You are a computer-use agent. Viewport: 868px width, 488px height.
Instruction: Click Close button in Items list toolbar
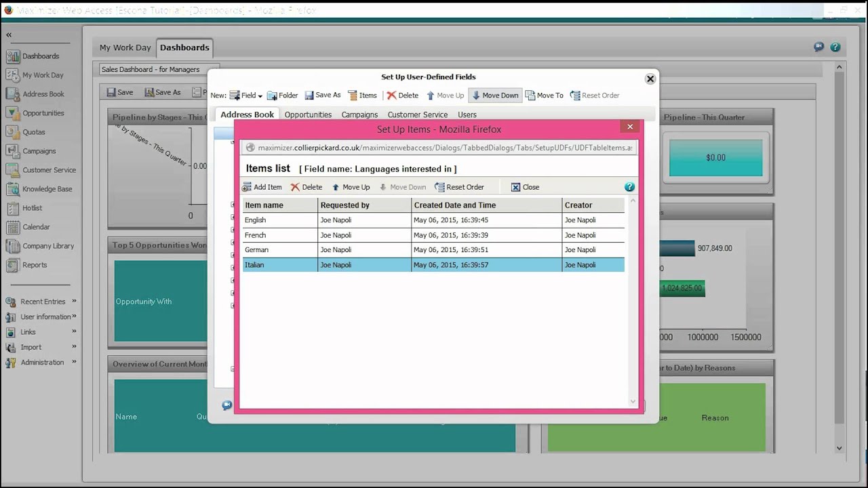point(526,187)
